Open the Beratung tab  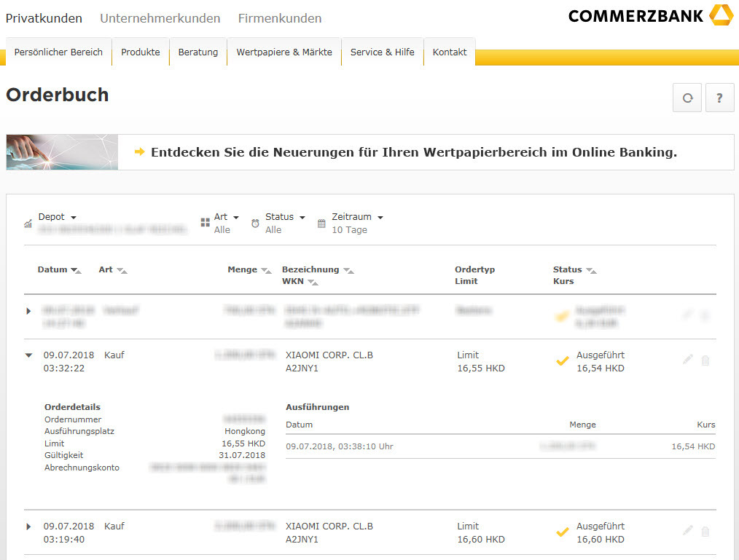(x=198, y=52)
